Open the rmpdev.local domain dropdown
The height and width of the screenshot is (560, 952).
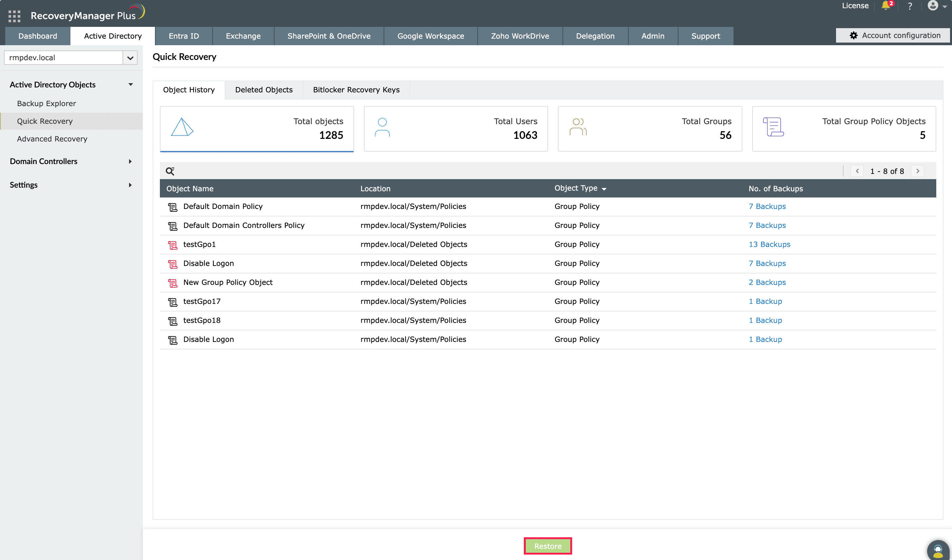pyautogui.click(x=130, y=58)
